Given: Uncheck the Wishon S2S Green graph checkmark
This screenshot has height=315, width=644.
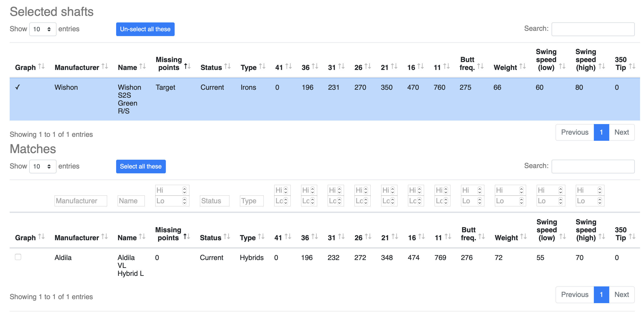Looking at the screenshot, I should tap(18, 88).
